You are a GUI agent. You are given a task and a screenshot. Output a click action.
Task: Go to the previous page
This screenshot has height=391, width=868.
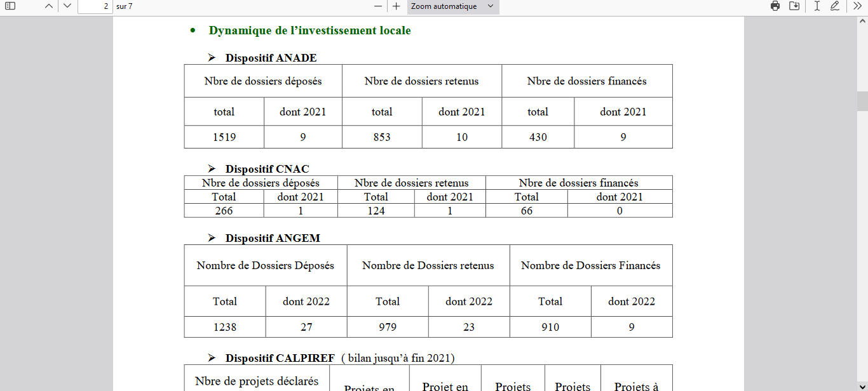49,6
